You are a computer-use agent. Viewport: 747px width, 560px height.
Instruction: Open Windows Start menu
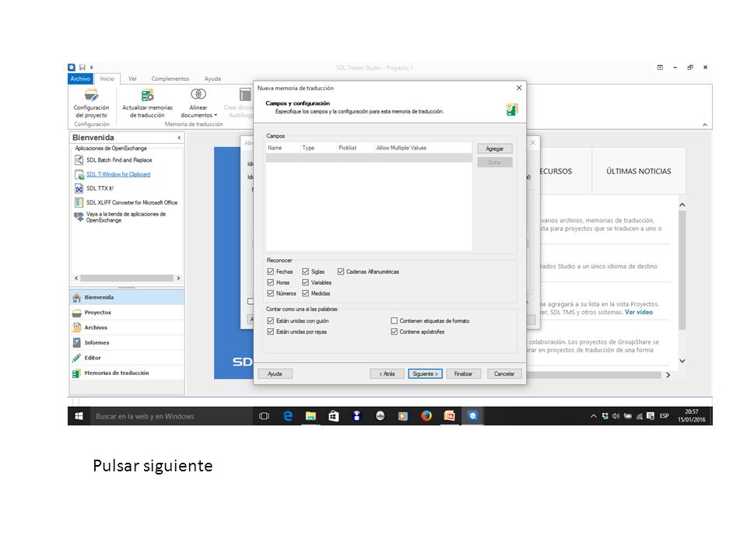tap(79, 416)
